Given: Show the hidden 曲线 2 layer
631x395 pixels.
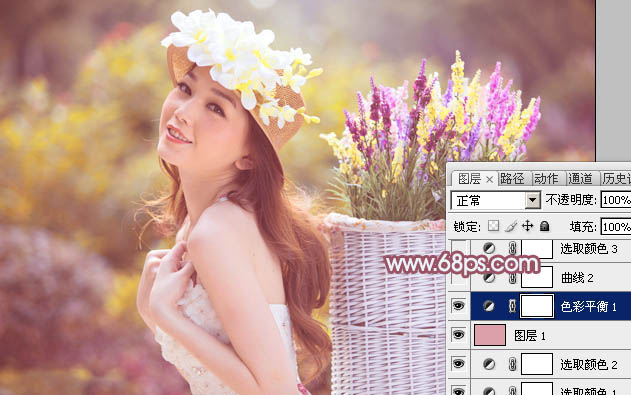Looking at the screenshot, I should pos(458,278).
